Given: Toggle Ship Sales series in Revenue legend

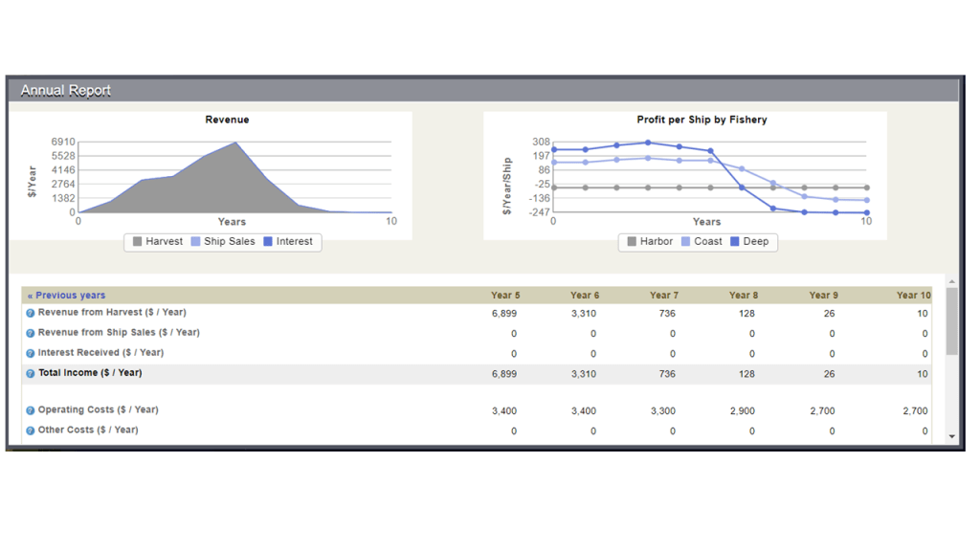Looking at the screenshot, I should [223, 242].
